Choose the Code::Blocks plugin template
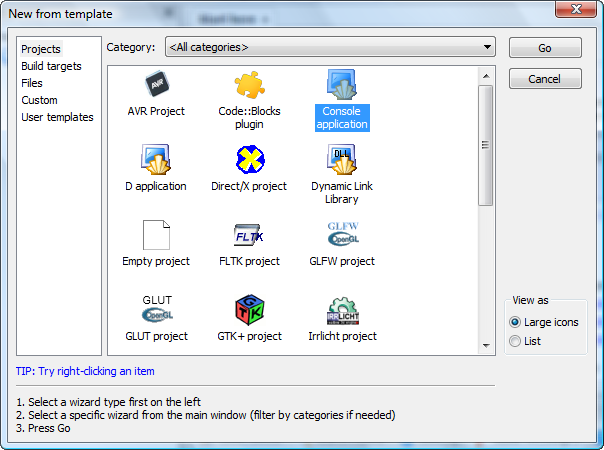The image size is (604, 450). coord(248,86)
